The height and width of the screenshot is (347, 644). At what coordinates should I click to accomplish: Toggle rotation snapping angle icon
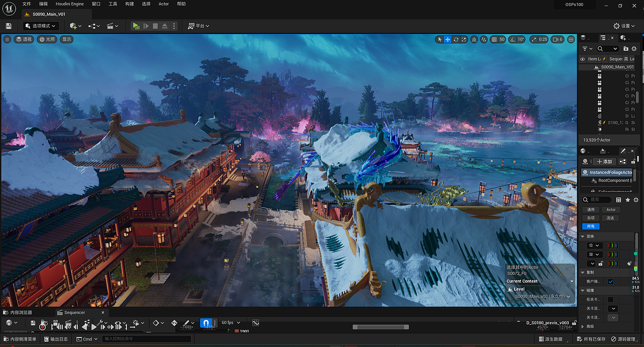pos(513,39)
